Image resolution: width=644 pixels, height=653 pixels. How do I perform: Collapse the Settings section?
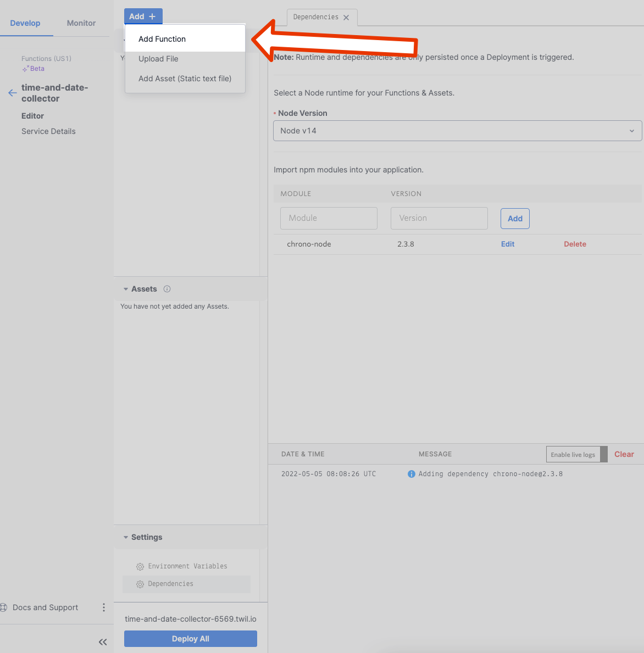tap(126, 537)
